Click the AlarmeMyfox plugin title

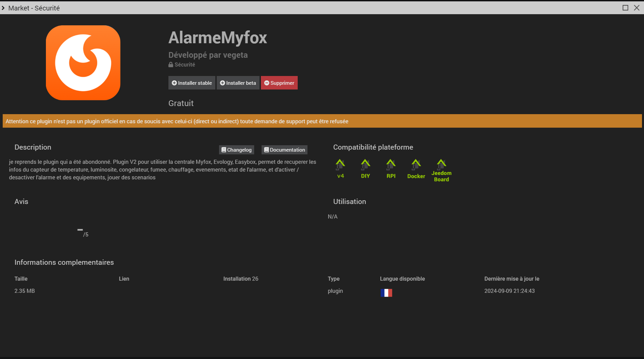click(218, 37)
